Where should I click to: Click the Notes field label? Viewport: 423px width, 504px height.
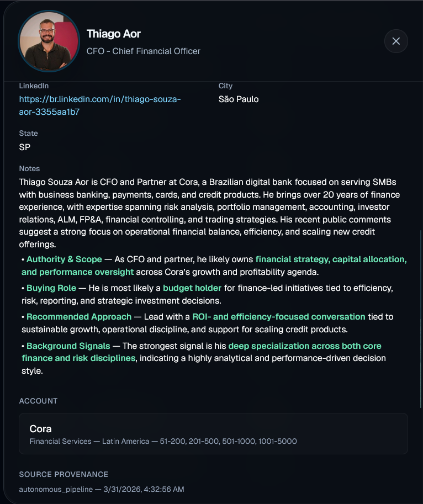[29, 168]
